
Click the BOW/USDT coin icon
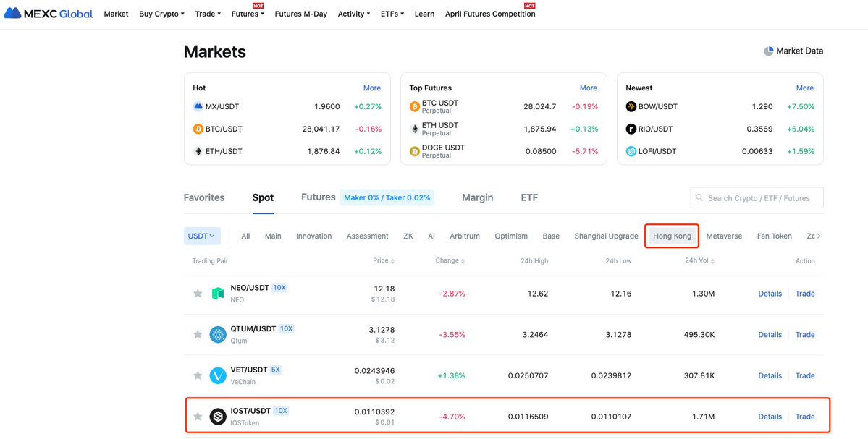(631, 106)
